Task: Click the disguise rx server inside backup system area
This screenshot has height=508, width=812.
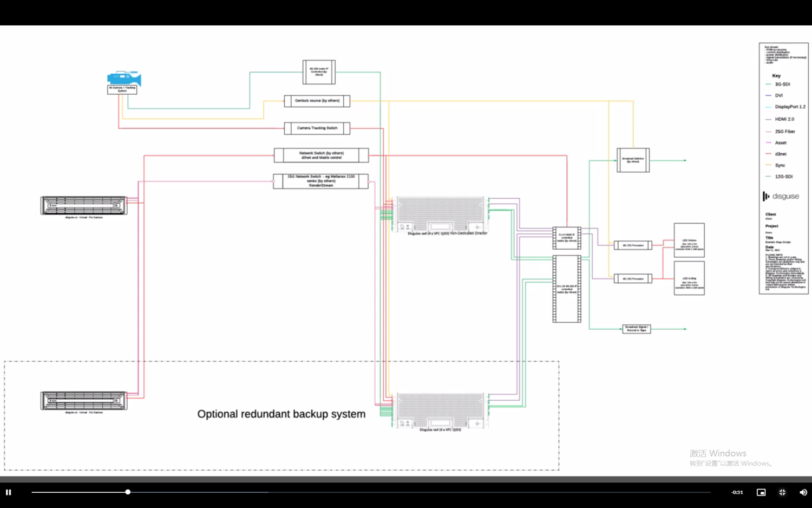Action: tap(84, 401)
